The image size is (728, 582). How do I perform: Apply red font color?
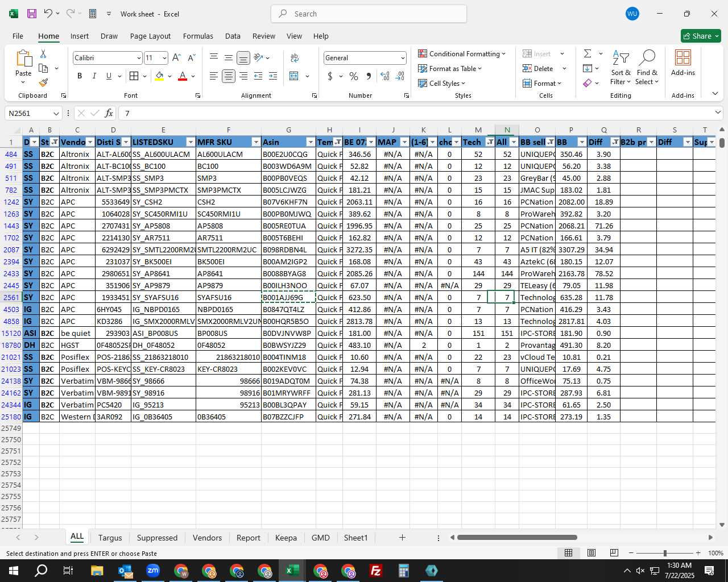pos(183,76)
